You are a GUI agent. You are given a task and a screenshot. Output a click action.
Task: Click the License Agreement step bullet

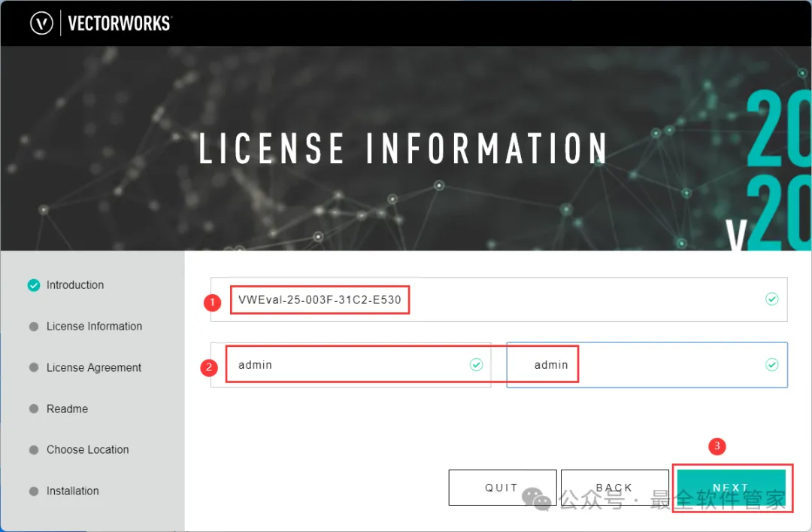(x=34, y=368)
